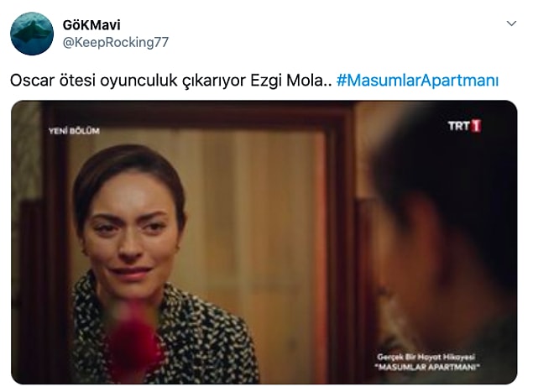Click the "MASUMLAR APARTMANI" caption in the image

tap(427, 367)
